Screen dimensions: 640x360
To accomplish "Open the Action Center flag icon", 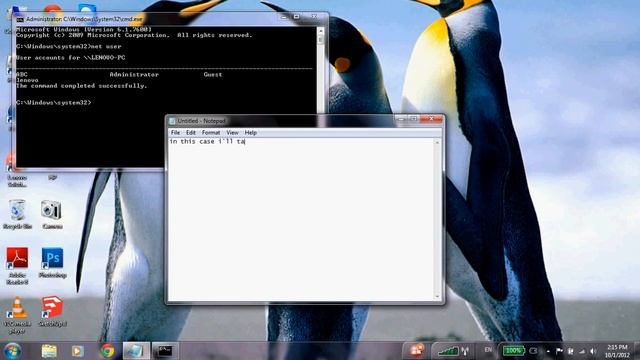I will [559, 351].
